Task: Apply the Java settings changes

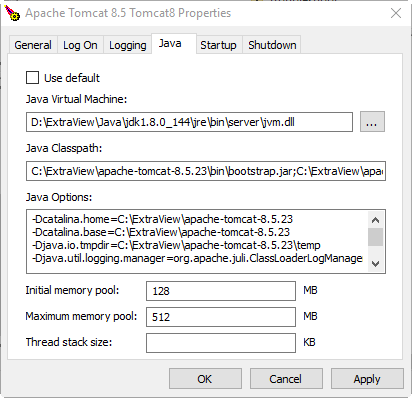Action: 367,379
